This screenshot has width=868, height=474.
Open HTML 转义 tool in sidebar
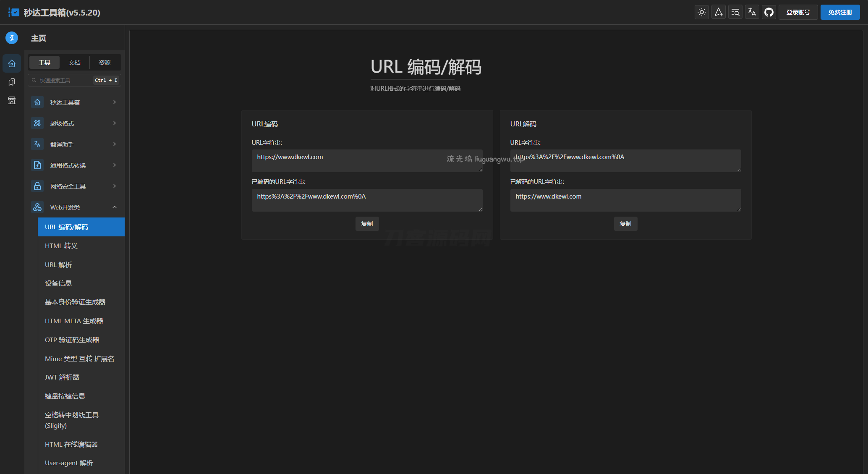61,246
